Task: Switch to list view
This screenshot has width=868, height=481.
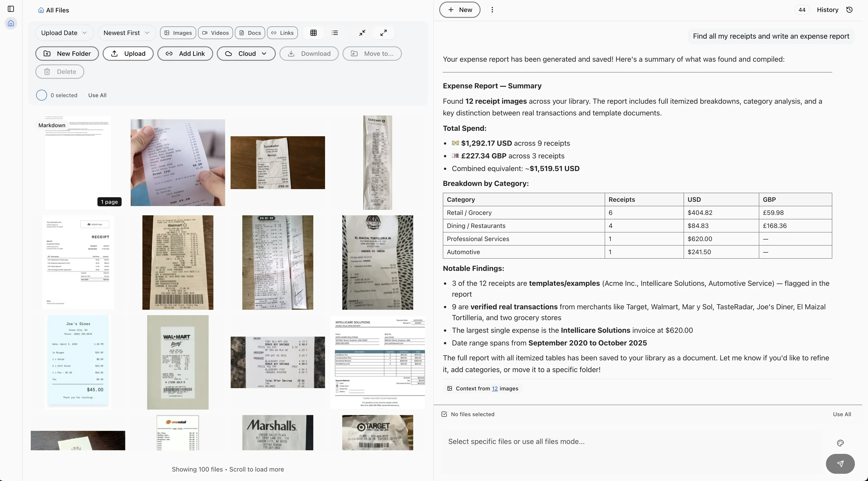Action: [x=335, y=33]
